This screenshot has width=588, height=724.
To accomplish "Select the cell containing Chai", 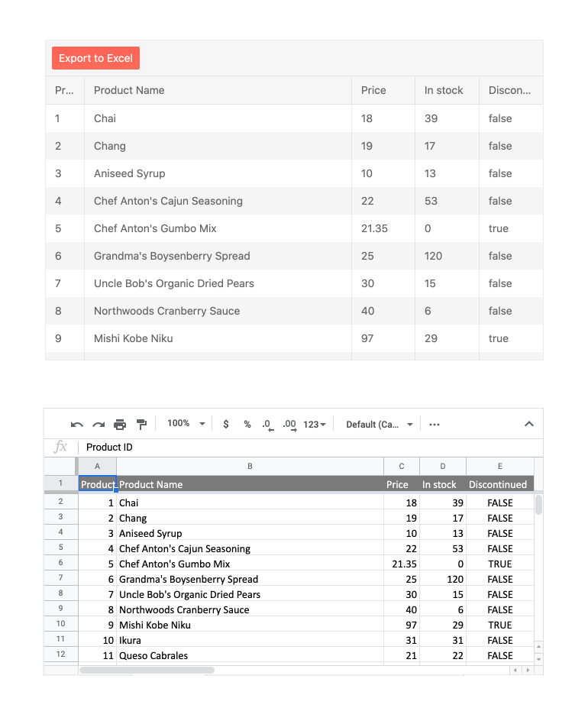I will point(128,503).
